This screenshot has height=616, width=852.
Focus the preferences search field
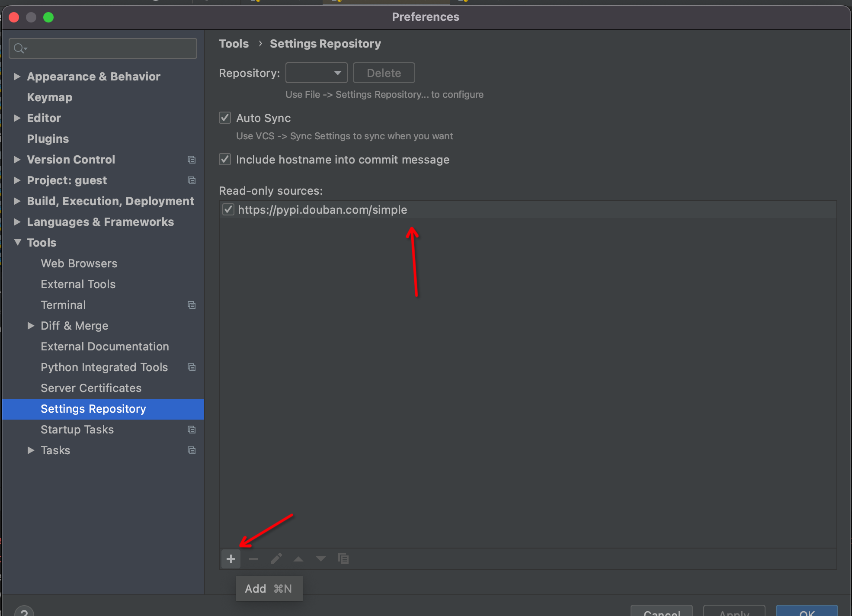click(108, 48)
